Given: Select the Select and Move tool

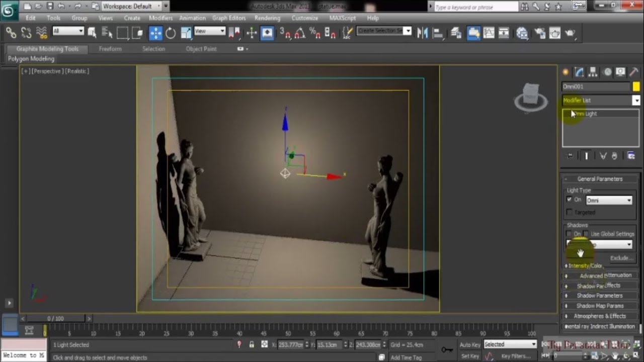Looking at the screenshot, I should point(155,33).
